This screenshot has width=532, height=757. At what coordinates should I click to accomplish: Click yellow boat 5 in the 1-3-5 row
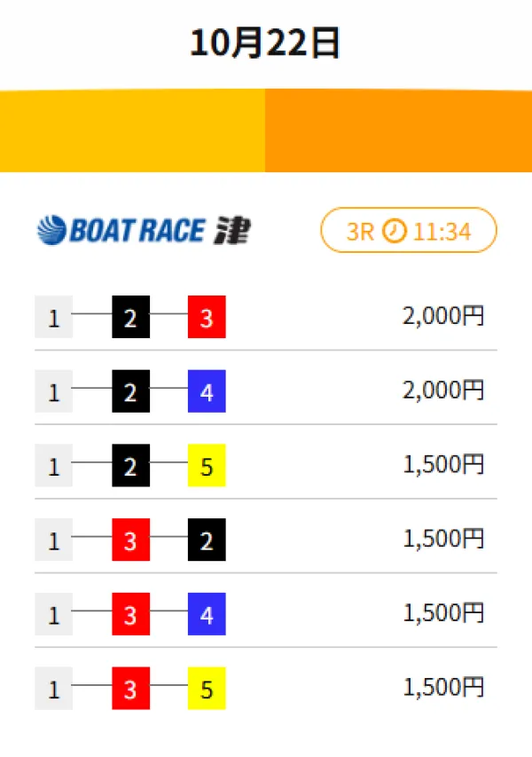click(207, 690)
